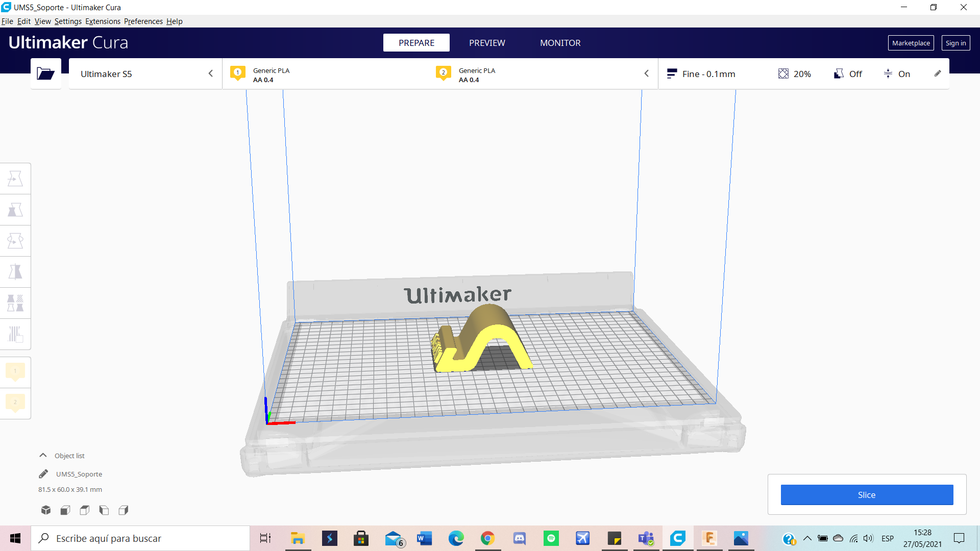Switch to the MONITOR stage

[560, 43]
